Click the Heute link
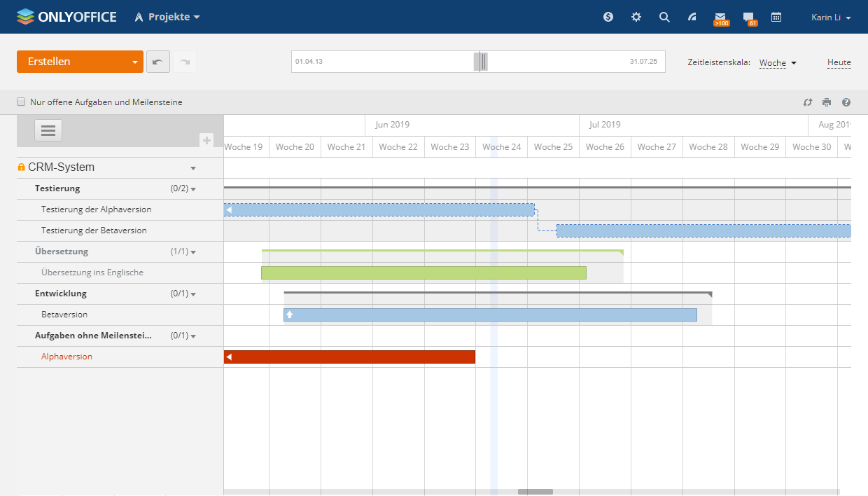 839,62
